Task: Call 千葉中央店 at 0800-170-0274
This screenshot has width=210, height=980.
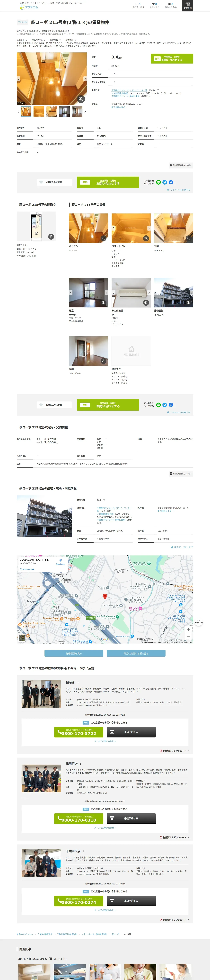Action: coord(79,901)
